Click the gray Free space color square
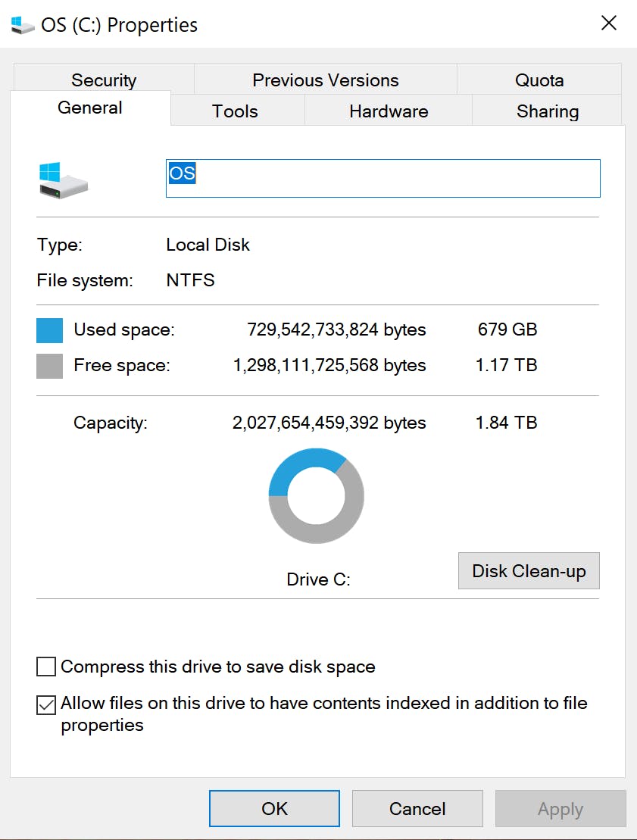 click(49, 366)
